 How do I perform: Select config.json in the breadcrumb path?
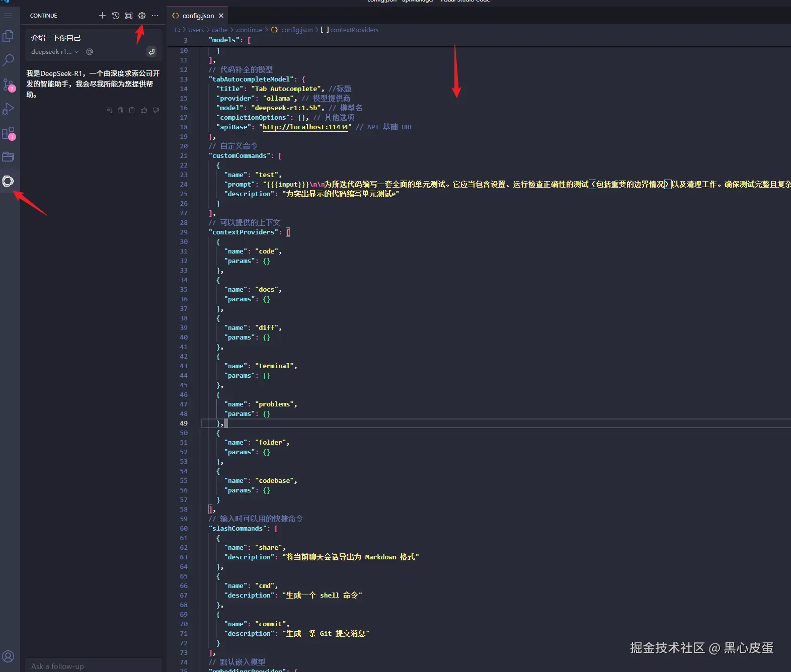297,30
